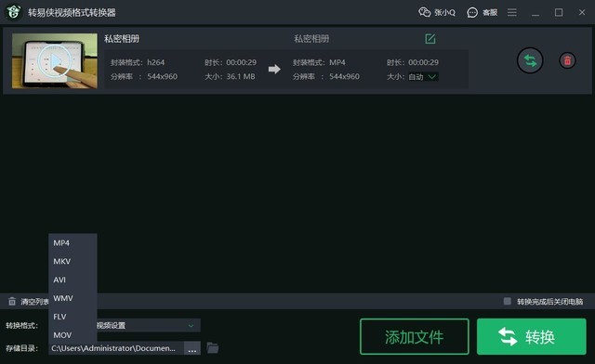Open the hamburger menu icon
Screen dimensions: 595x364
coord(512,12)
